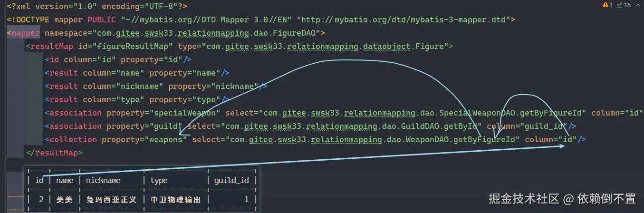Click the type column value in result tag
This screenshot has width=644, height=213.
[x=128, y=100]
